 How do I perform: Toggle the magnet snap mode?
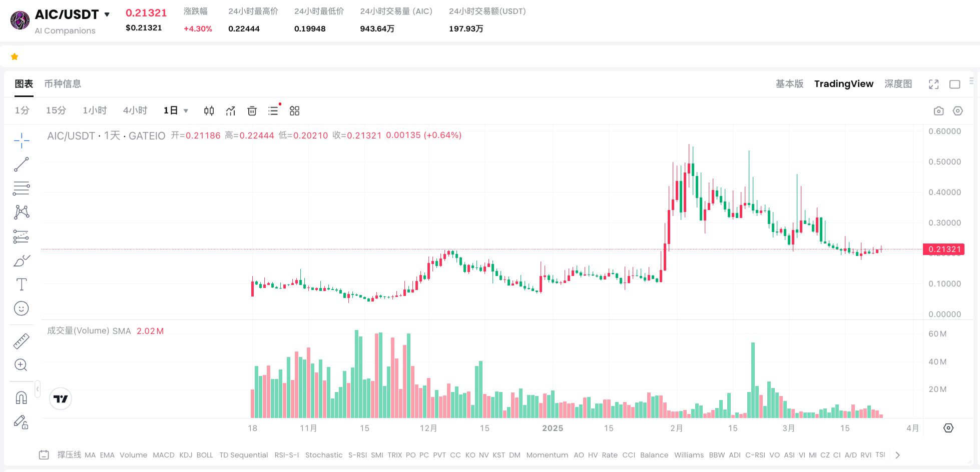[x=21, y=397]
